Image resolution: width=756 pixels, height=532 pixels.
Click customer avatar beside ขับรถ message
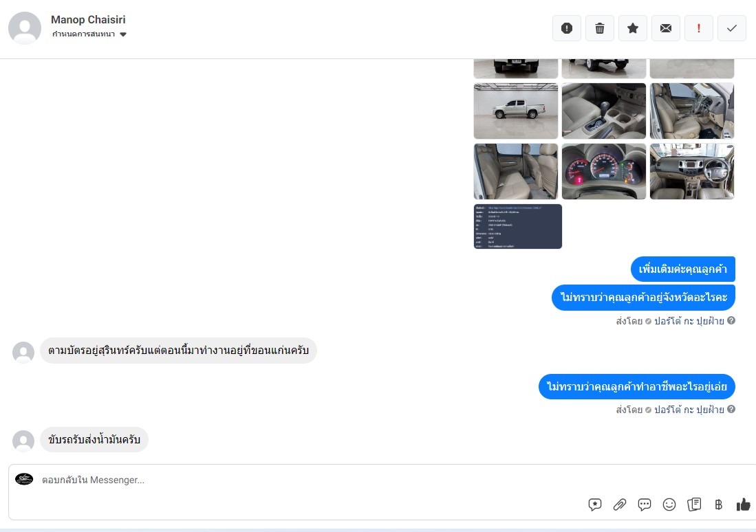pyautogui.click(x=23, y=441)
